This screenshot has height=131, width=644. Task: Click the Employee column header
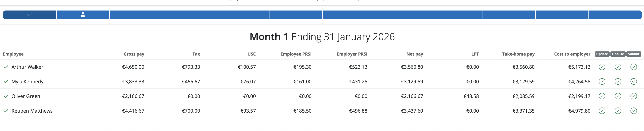[13, 54]
